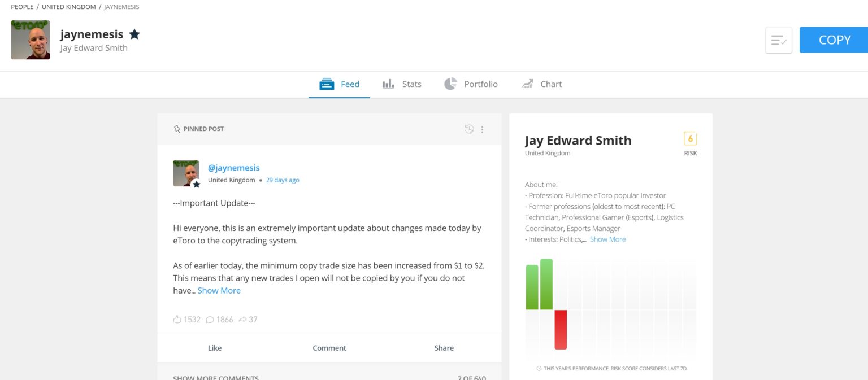The width and height of the screenshot is (868, 380).
Task: Click the pinned post history clock icon
Action: pos(469,129)
